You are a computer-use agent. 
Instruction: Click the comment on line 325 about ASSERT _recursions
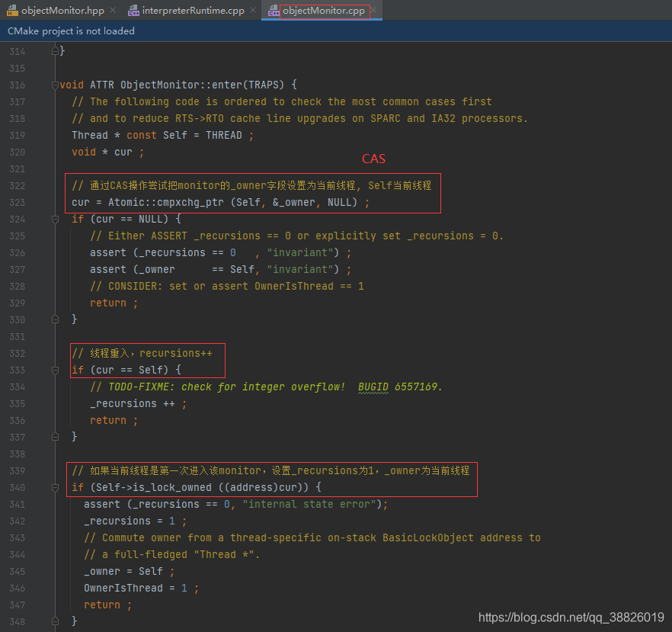tap(296, 236)
